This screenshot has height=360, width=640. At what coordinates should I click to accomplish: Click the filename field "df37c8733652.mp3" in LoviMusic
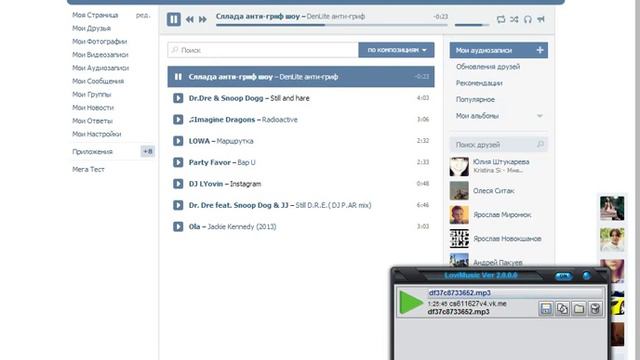pyautogui.click(x=515, y=293)
